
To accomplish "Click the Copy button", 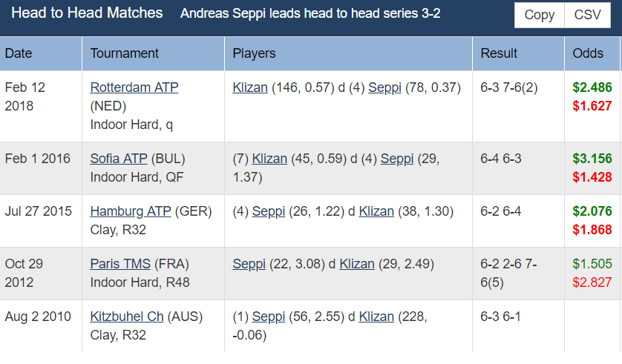I will (539, 15).
